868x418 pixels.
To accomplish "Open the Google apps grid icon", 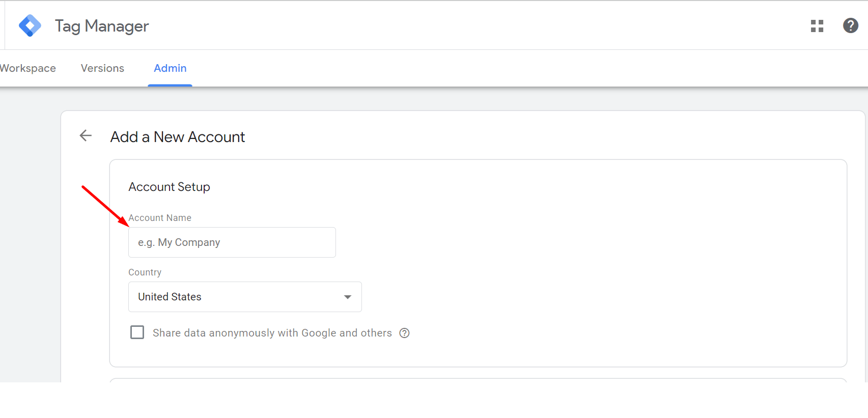I will point(817,26).
